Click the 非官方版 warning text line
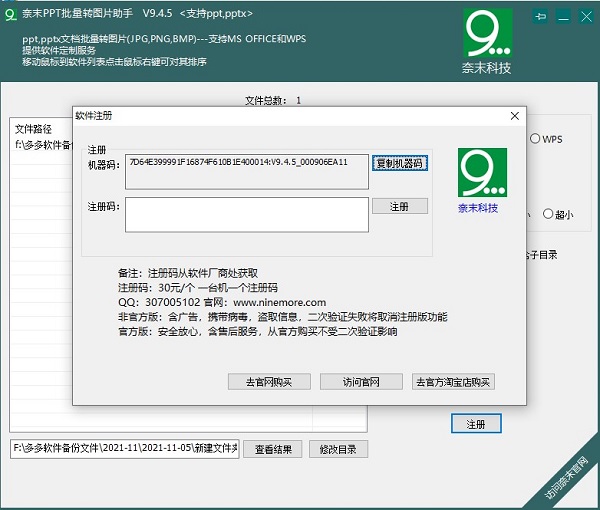The width and height of the screenshot is (600, 510). click(282, 317)
